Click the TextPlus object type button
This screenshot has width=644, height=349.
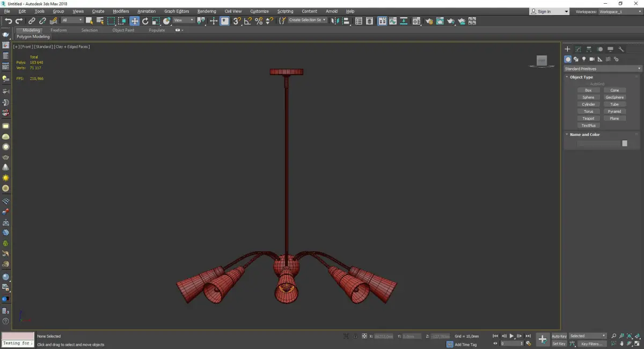coord(588,126)
